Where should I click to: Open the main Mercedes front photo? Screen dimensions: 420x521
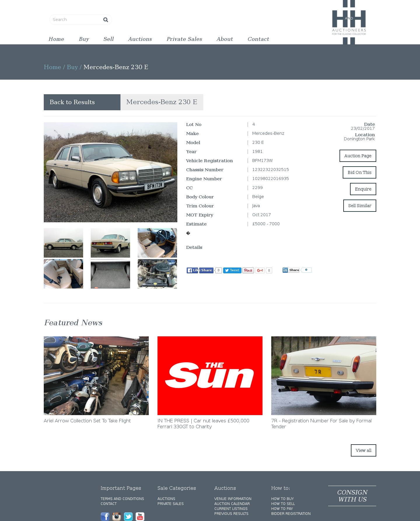click(x=111, y=172)
